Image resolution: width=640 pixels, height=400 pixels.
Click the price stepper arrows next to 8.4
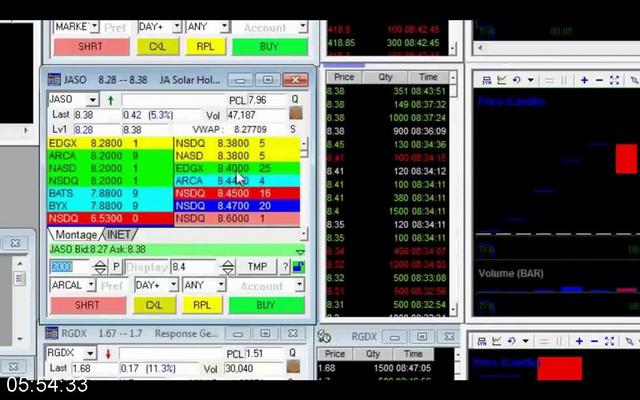228,267
